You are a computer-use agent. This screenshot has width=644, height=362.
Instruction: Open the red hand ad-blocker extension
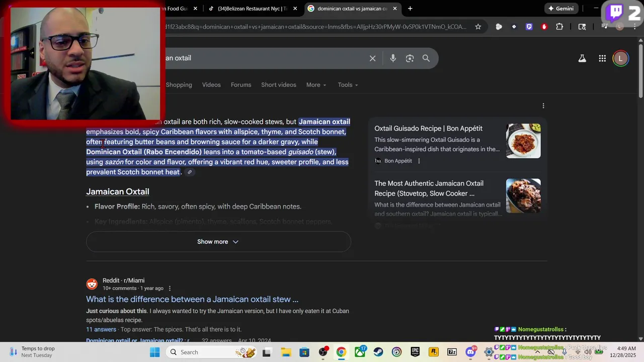544,27
